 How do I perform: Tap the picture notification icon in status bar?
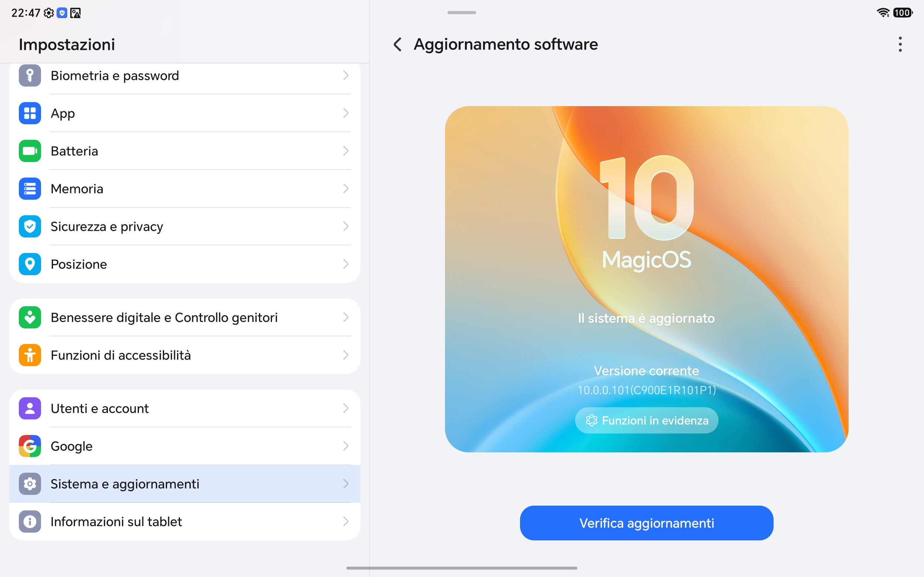(75, 13)
